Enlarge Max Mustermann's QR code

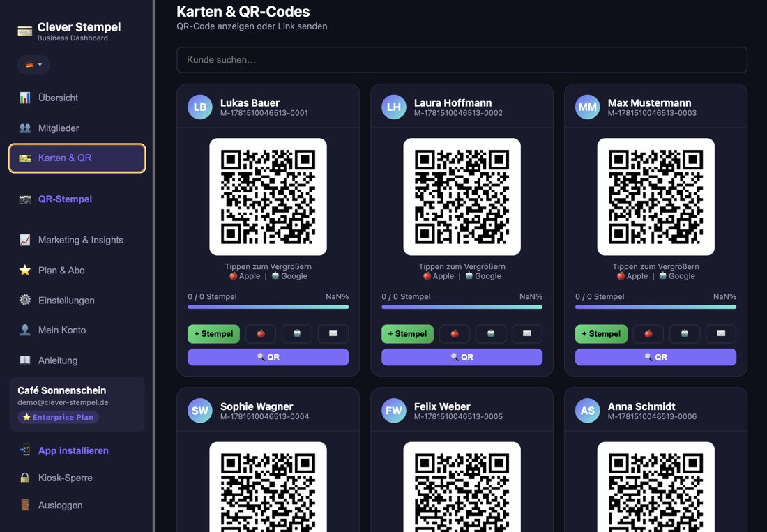coord(655,197)
